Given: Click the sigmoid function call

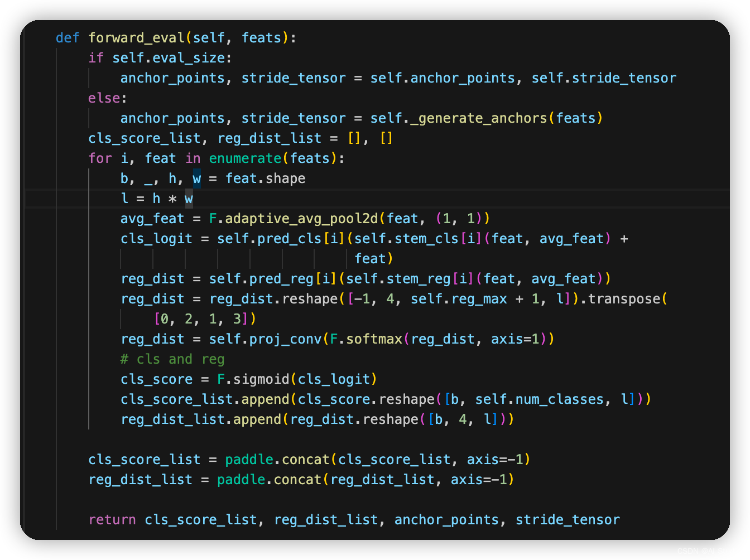Looking at the screenshot, I should (262, 379).
